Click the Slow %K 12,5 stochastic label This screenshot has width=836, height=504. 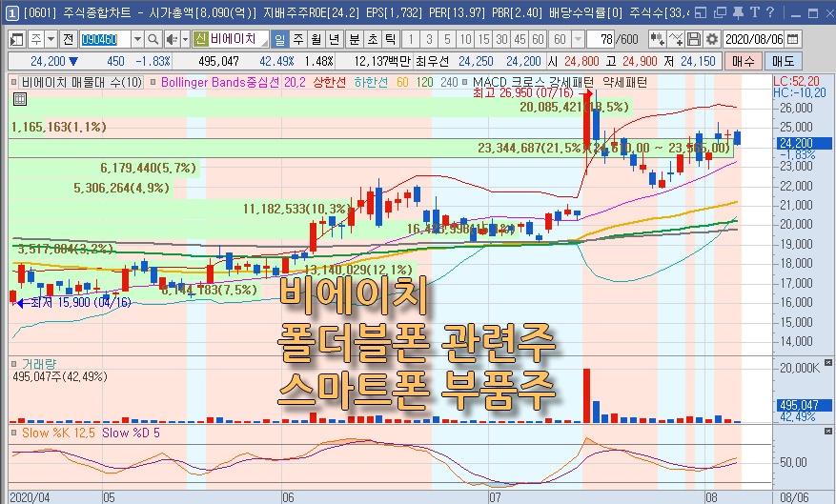(58, 433)
